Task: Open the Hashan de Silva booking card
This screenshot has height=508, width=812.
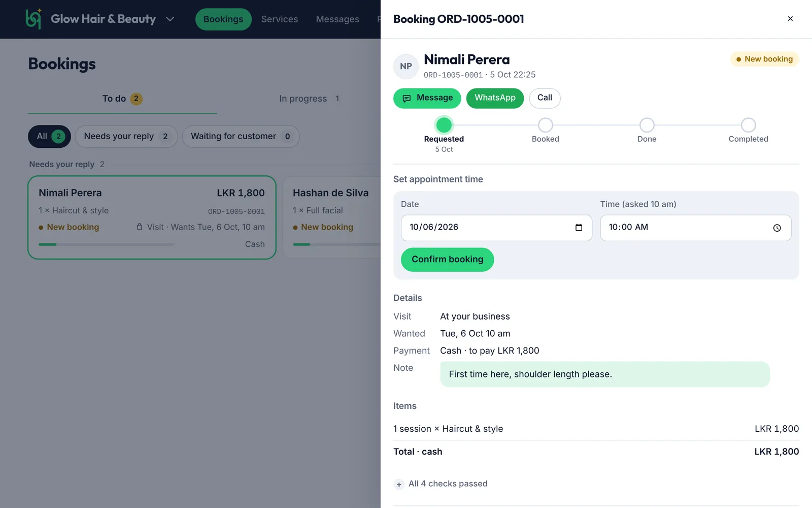Action: coord(332,217)
